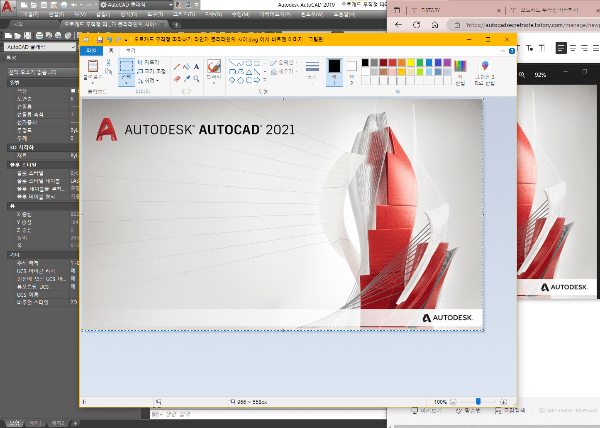The width and height of the screenshot is (600, 428).
Task: Click browser back arrow
Action: pyautogui.click(x=398, y=25)
